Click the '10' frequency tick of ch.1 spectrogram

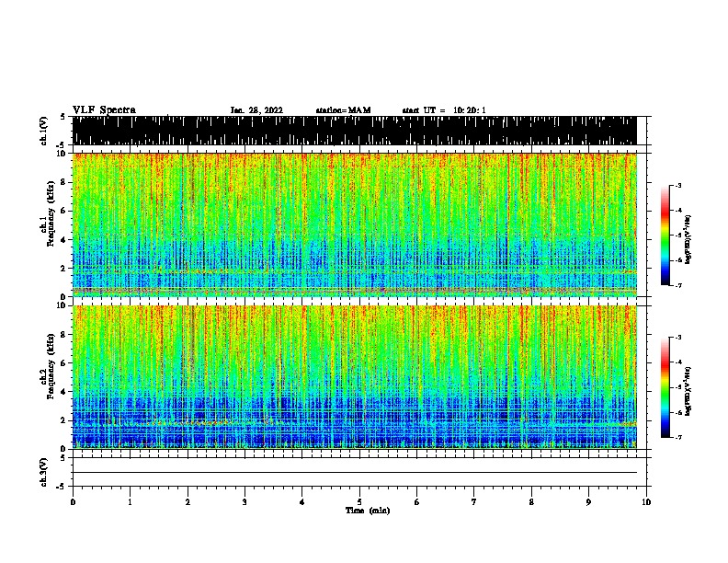click(63, 154)
